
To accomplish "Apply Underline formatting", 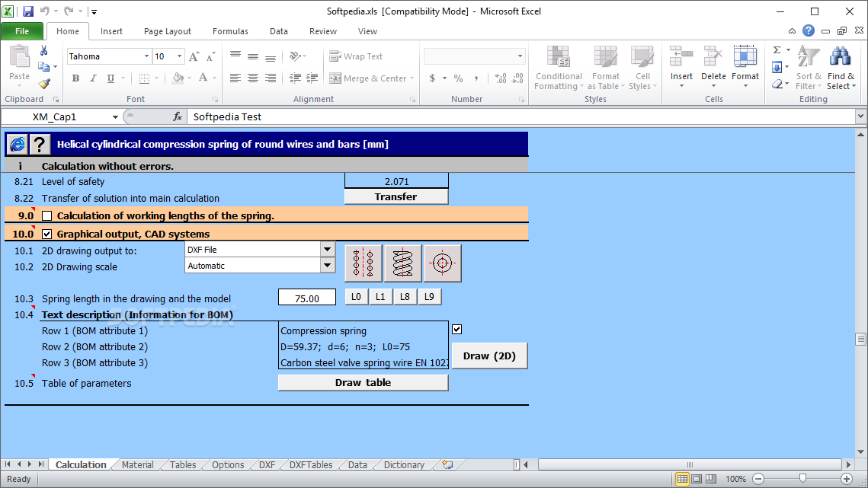I will [111, 78].
